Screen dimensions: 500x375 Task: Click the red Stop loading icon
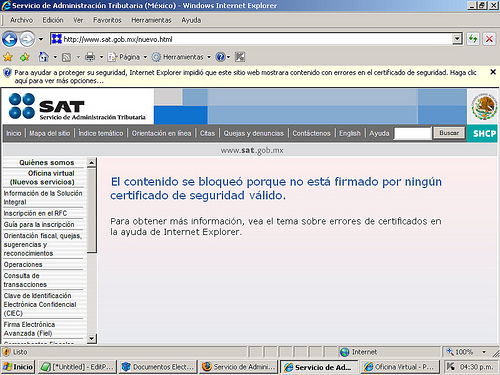[489, 39]
